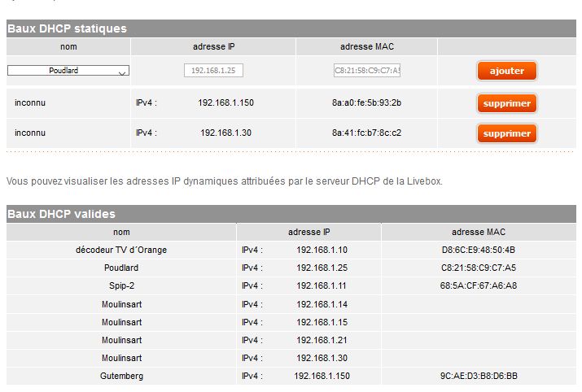Remove the static lease for 192.168.1.30
Viewport: 582px width, 392px height.
click(x=506, y=133)
